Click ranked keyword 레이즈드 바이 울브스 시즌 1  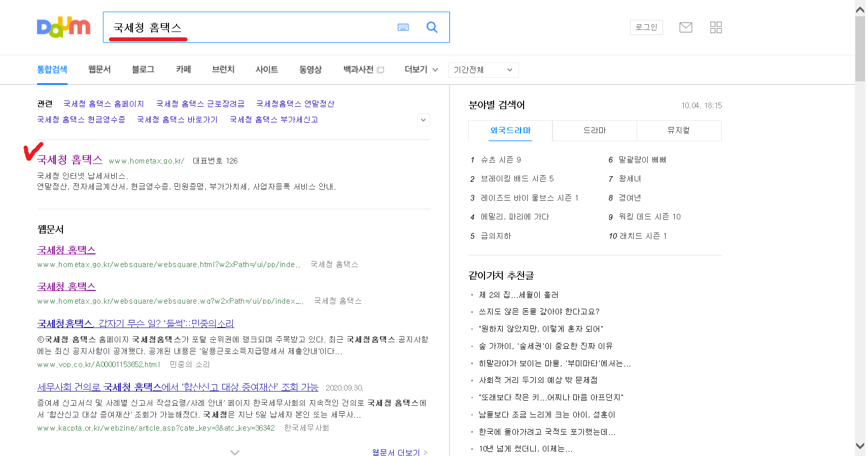[529, 198]
